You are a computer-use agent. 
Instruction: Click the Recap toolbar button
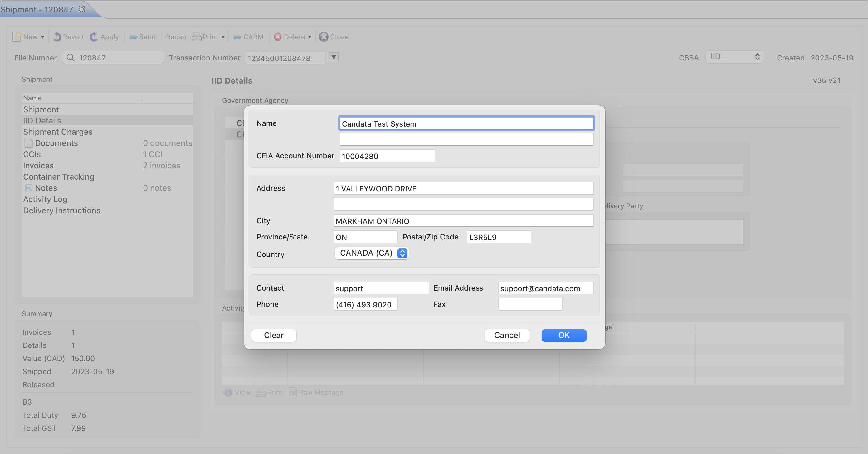click(176, 37)
